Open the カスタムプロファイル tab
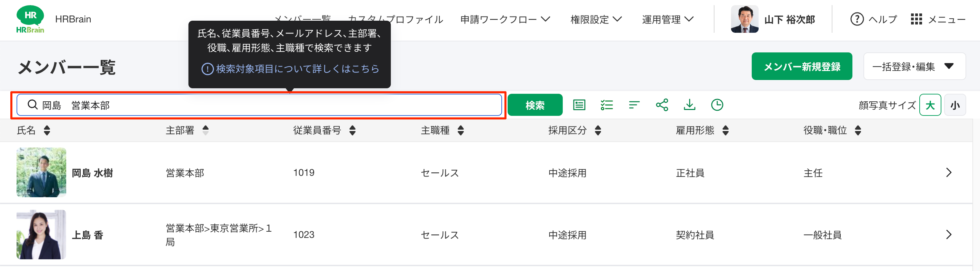 pyautogui.click(x=396, y=19)
